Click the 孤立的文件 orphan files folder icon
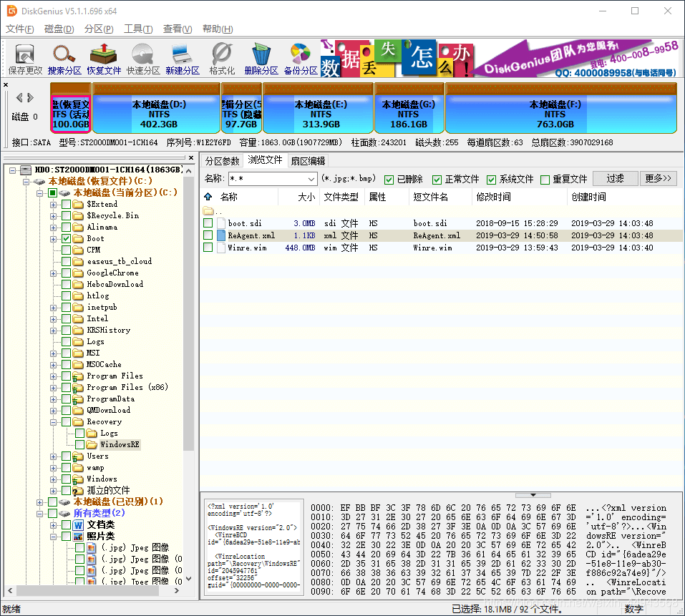Screen dimensions: 685x616 coord(78,491)
